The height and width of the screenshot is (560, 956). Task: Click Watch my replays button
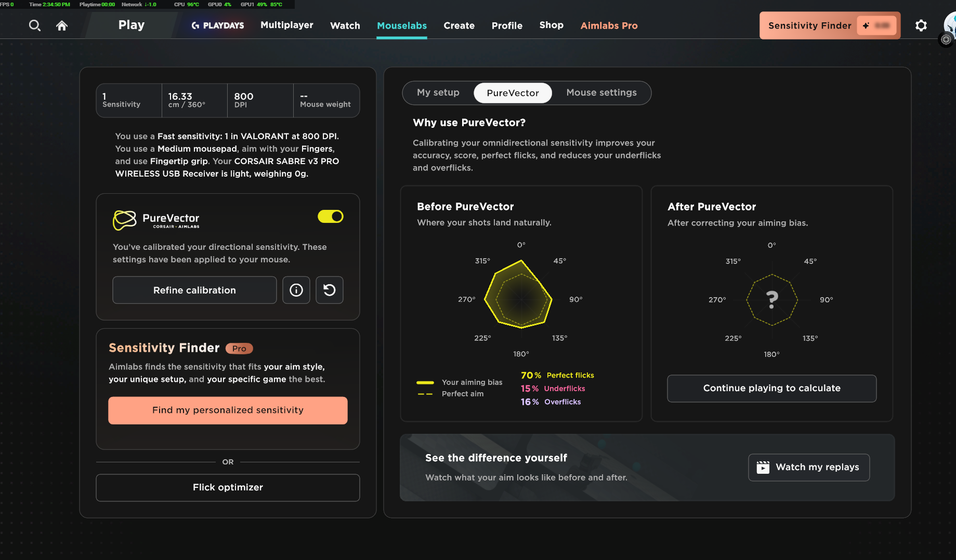809,467
